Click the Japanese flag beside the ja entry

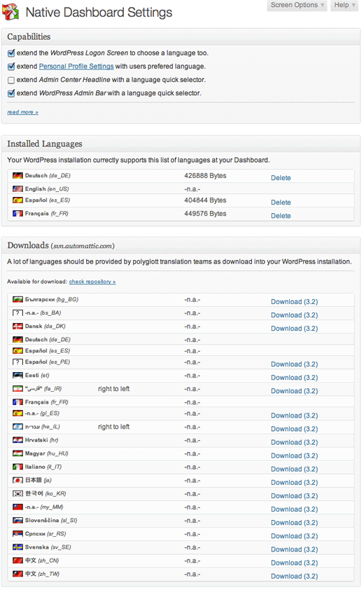coord(17,481)
